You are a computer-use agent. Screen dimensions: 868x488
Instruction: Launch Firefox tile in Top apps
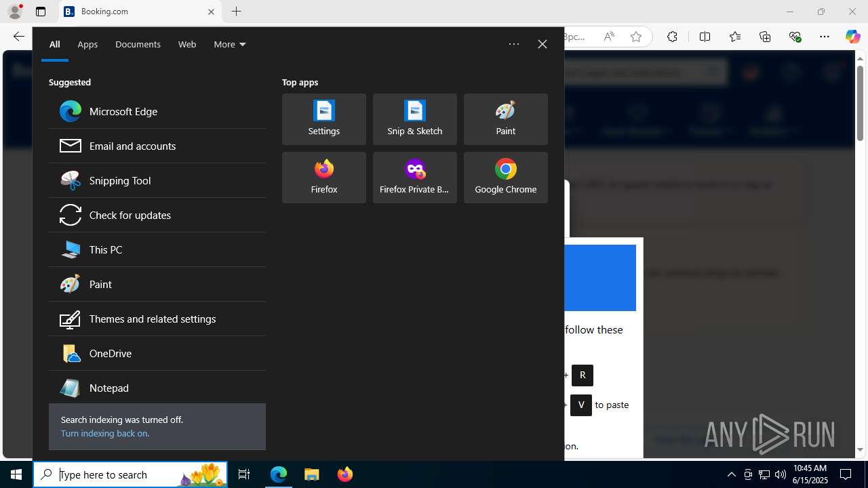pyautogui.click(x=324, y=178)
